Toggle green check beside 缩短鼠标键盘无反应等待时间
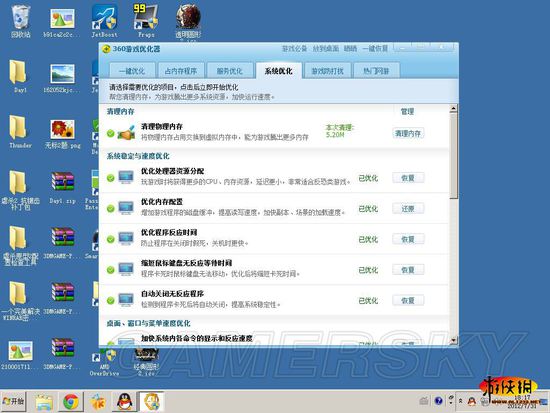Screen dimensions: 550x413 [110, 270]
